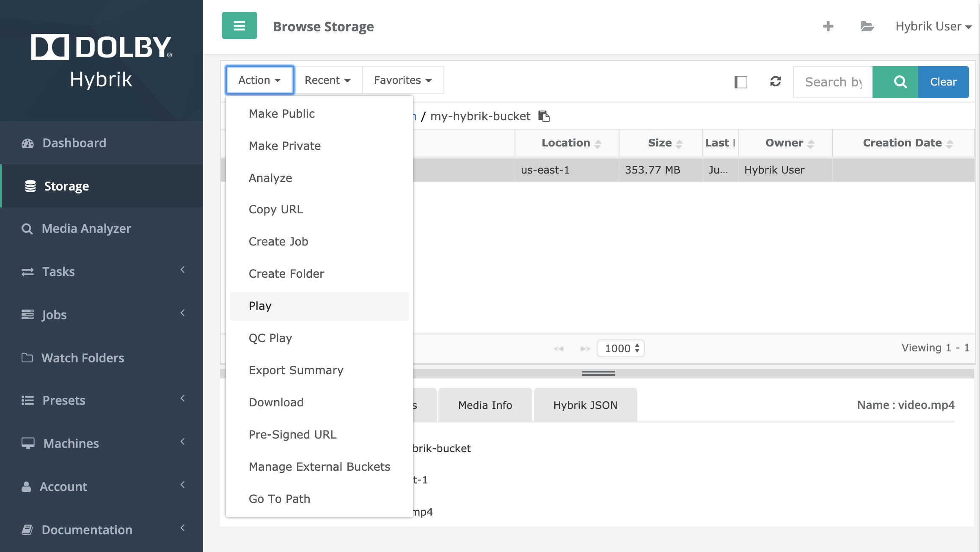Toggle the green hamburger menu button
The height and width of the screenshot is (552, 980).
239,26
